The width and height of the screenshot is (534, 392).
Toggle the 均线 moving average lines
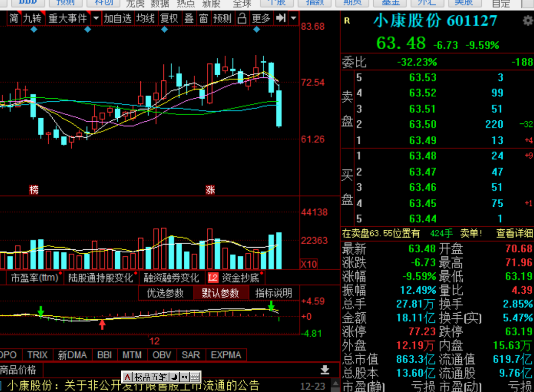(x=145, y=18)
